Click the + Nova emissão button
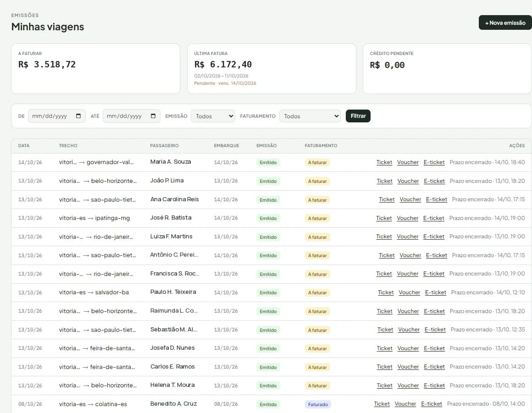532x413 pixels. pyautogui.click(x=505, y=23)
